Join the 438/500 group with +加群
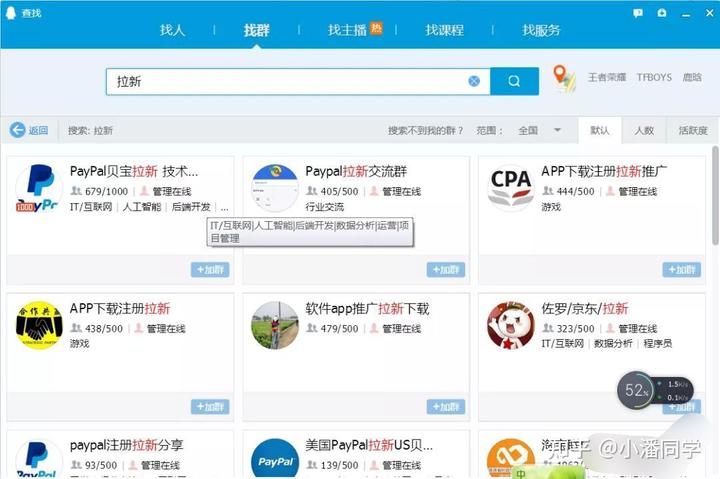 (x=210, y=406)
